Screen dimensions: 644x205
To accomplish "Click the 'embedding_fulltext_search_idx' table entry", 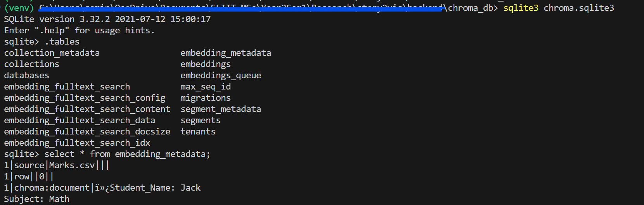I will [77, 143].
